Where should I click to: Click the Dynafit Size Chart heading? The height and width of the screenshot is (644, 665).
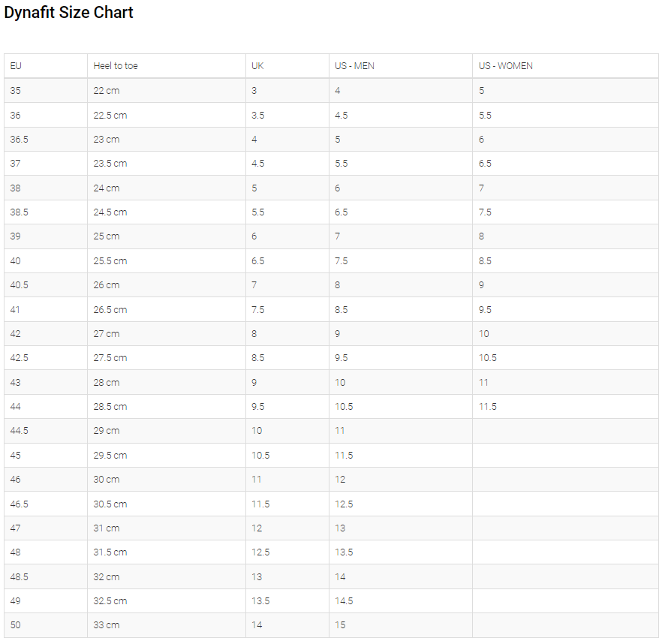point(69,13)
